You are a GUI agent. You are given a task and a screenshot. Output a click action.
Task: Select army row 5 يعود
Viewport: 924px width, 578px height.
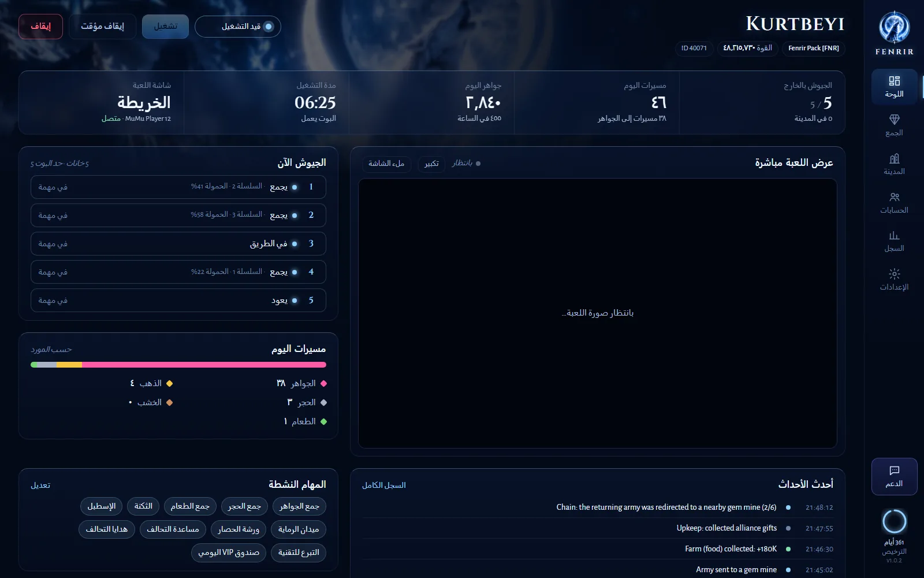coord(178,301)
